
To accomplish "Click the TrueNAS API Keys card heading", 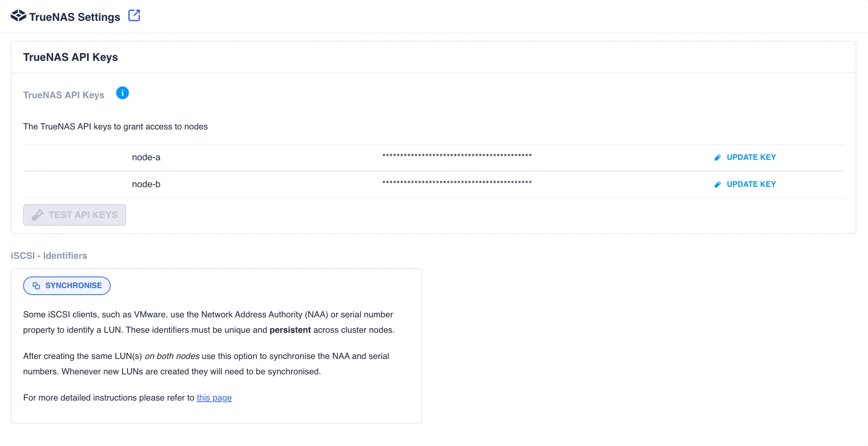I will [71, 57].
